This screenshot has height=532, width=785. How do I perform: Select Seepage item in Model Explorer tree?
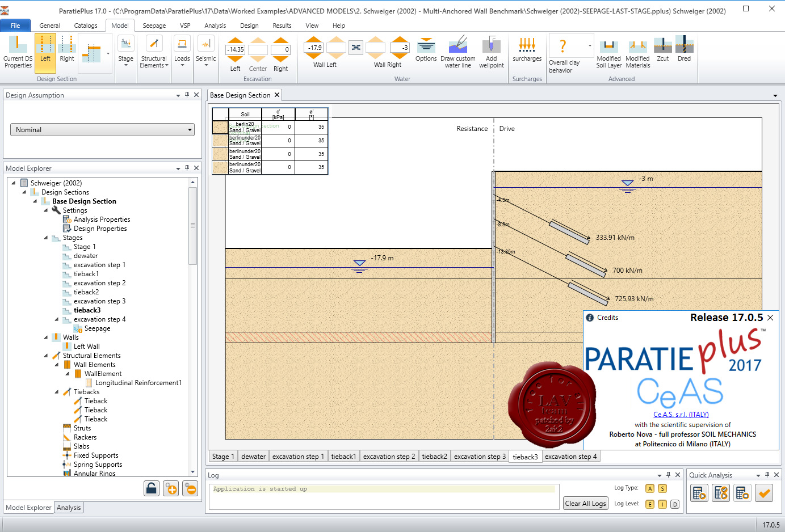click(x=98, y=328)
